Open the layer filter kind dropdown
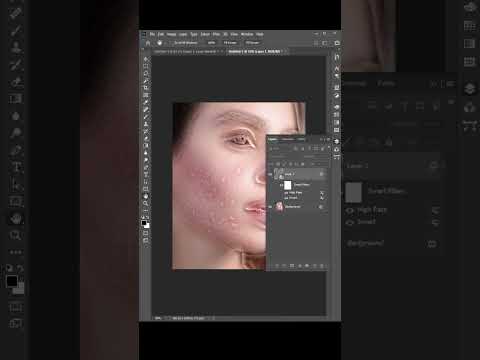480x360 pixels. point(276,149)
